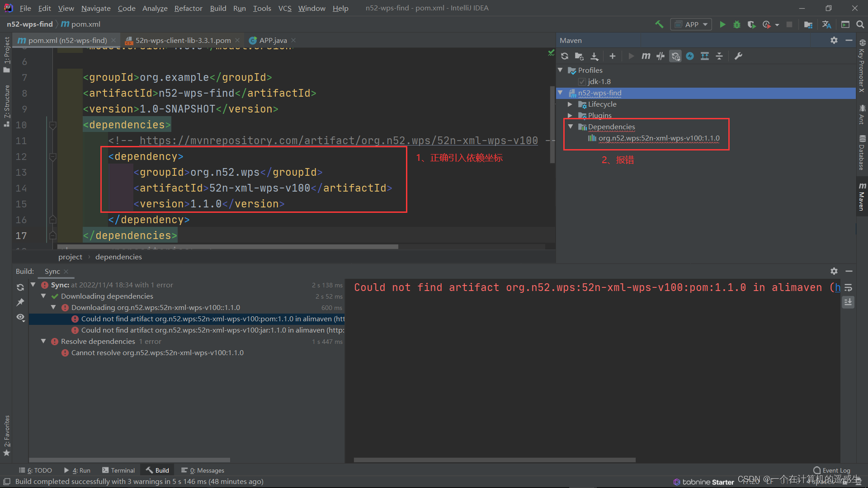
Task: Toggle the tool window bars status icon
Action: coord(7,482)
